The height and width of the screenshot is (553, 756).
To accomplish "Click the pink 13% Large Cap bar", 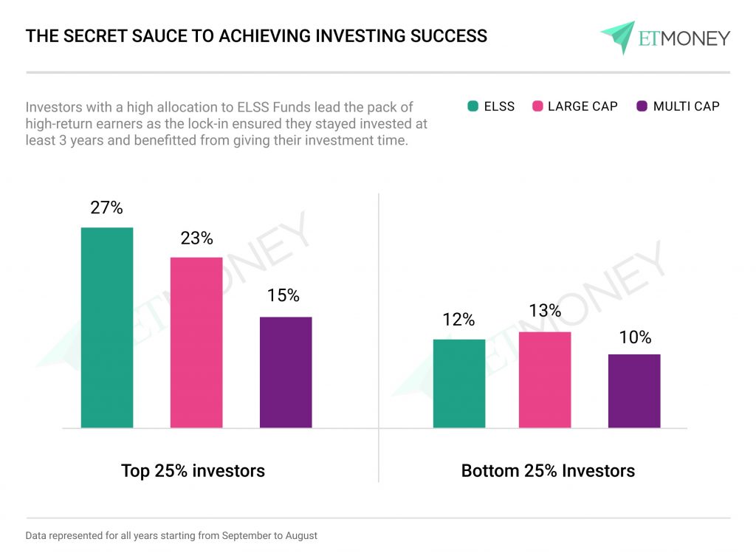I will [x=545, y=379].
